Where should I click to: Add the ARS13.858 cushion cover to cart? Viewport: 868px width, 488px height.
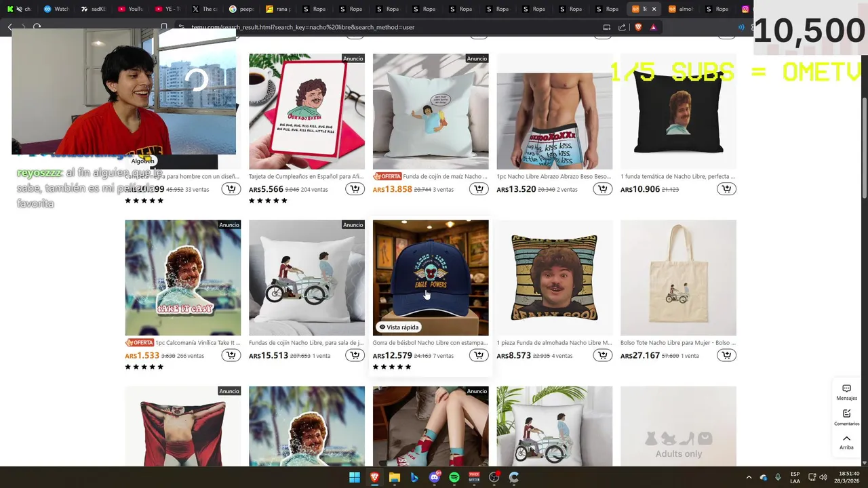[479, 189]
